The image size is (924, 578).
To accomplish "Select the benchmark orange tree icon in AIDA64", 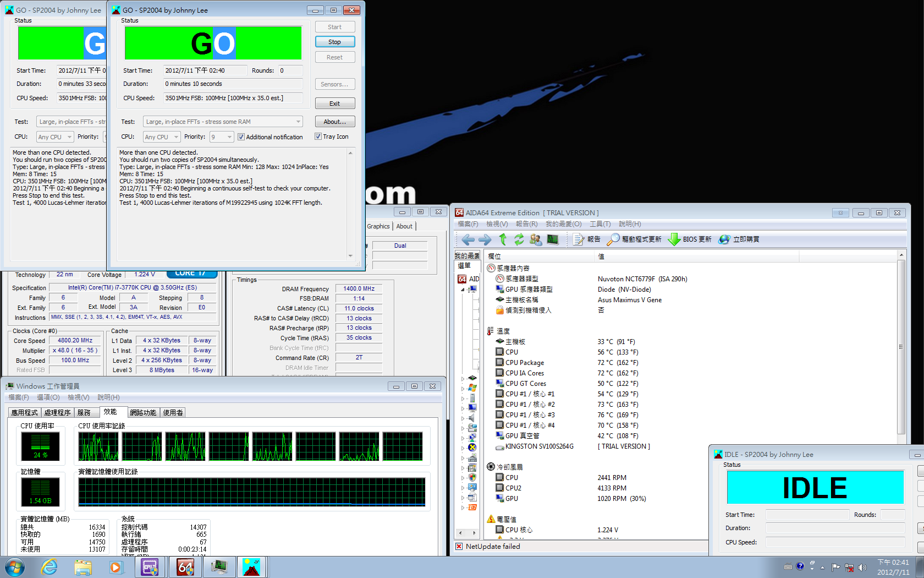I will (x=472, y=507).
